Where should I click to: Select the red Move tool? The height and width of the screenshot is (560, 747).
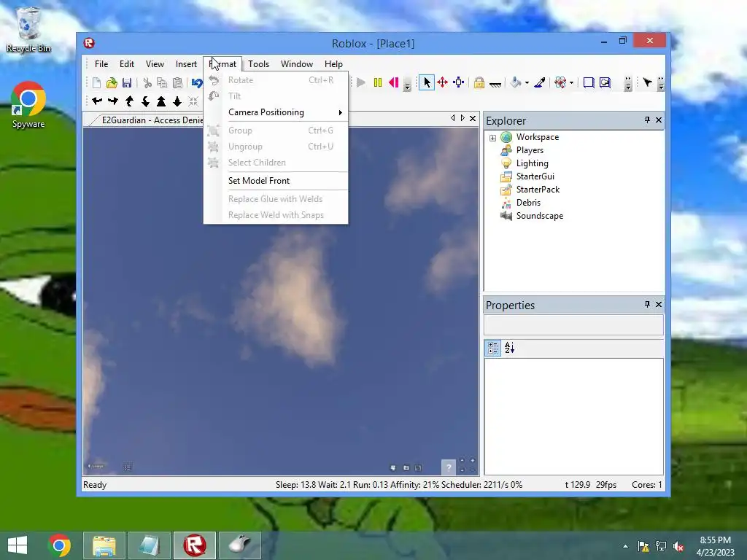click(443, 83)
